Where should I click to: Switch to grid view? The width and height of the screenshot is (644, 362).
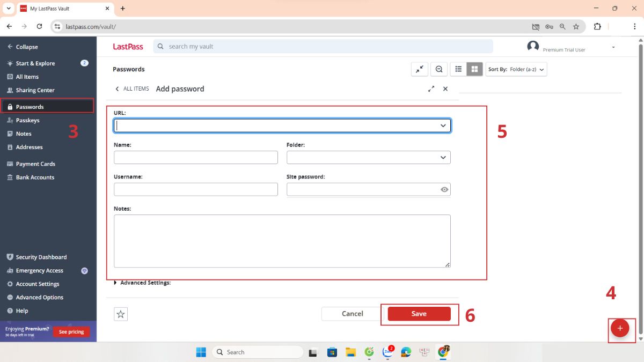tap(474, 69)
